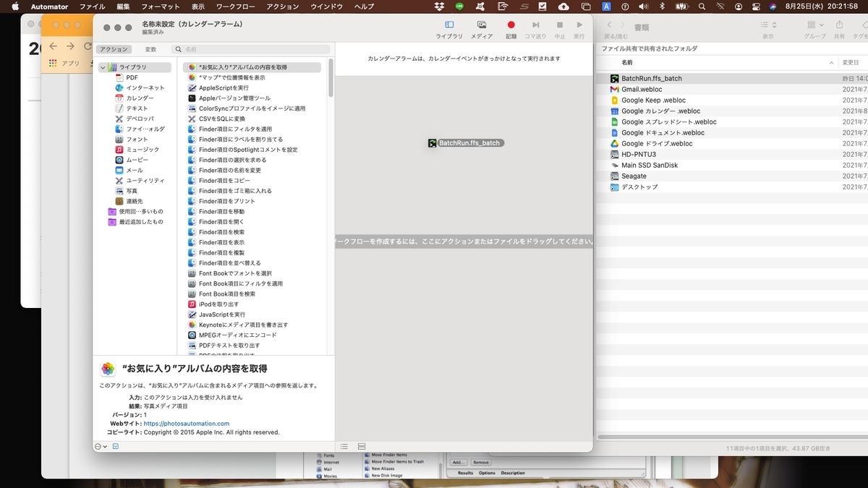Open the photosautomation.com website link
Screen dimensions: 868x488
tap(187, 424)
